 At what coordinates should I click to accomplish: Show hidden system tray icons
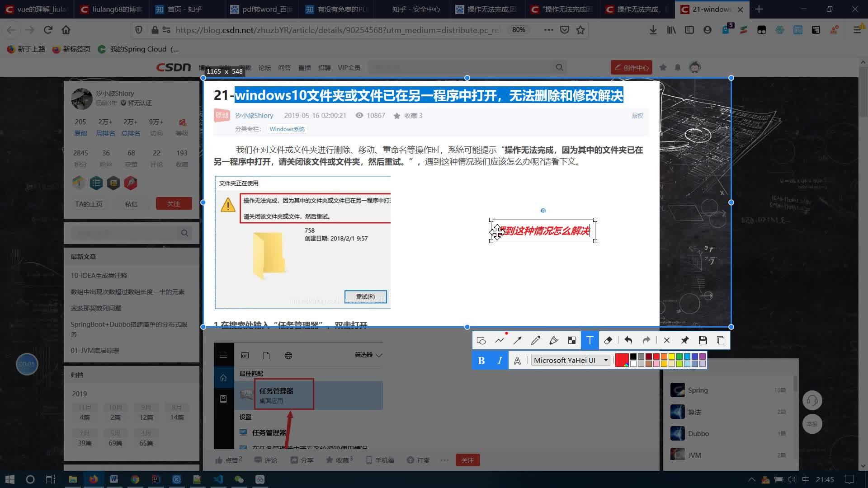pos(751,479)
